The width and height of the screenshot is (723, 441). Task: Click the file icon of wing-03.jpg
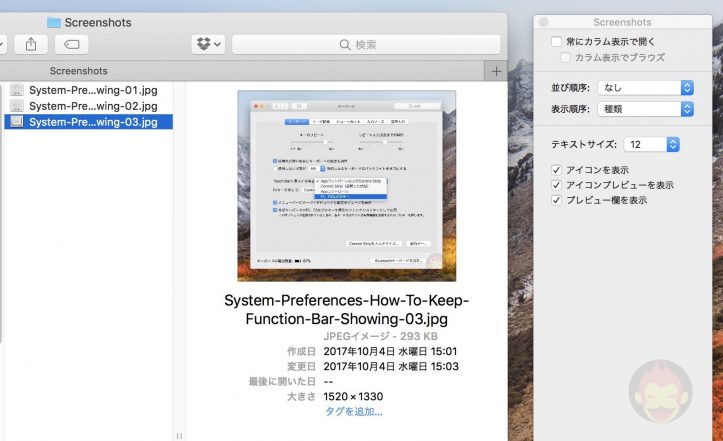click(x=17, y=121)
